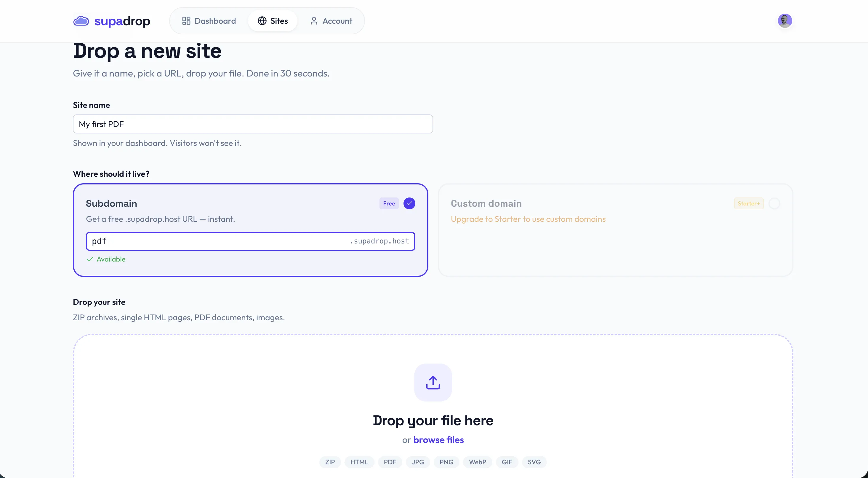Click the 'Drop your site' label
Viewport: 868px width, 478px height.
[x=99, y=302]
